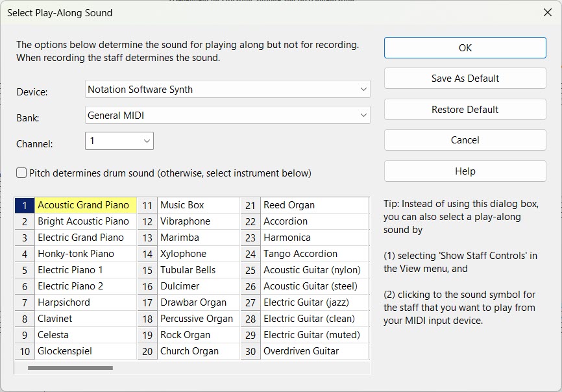Image resolution: width=562 pixels, height=392 pixels.
Task: Expand the Device dropdown
Action: pyautogui.click(x=227, y=90)
